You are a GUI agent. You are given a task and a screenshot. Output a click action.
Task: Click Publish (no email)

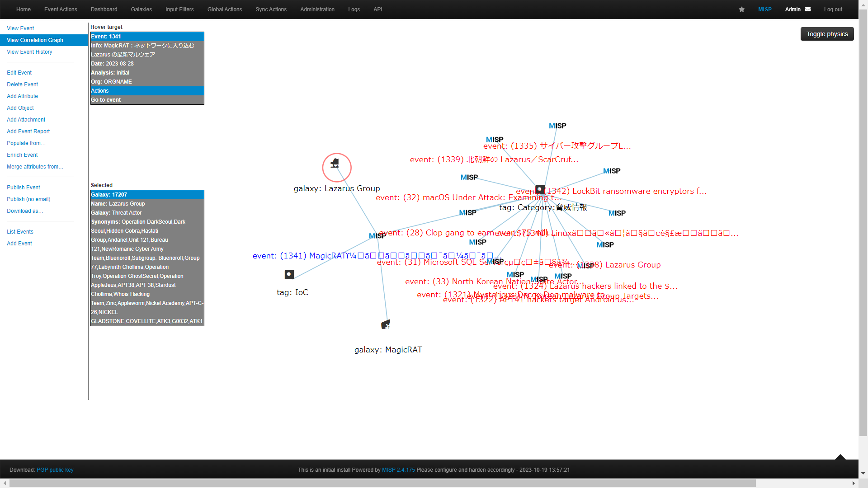pos(28,199)
